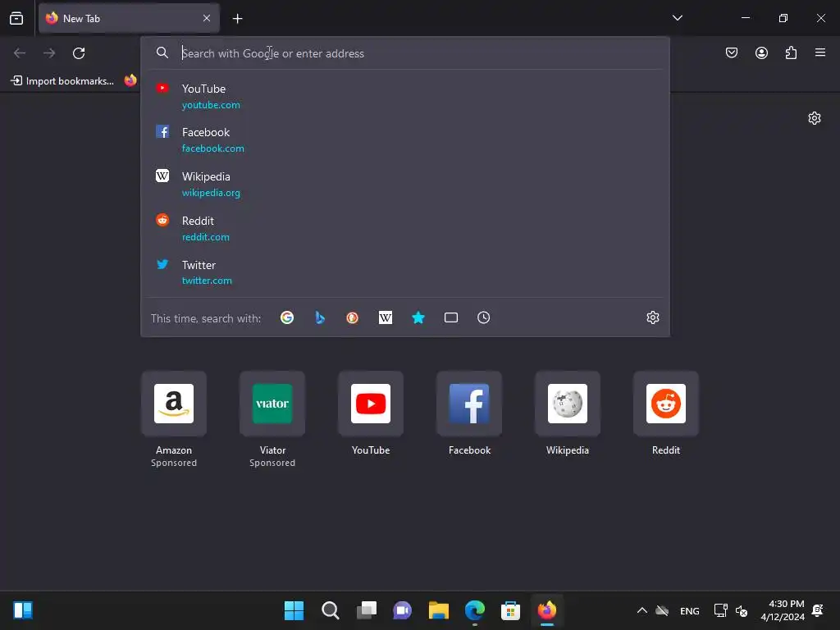Screen dimensions: 840x630
Task: Open search settings gear in dropdown
Action: pos(652,317)
